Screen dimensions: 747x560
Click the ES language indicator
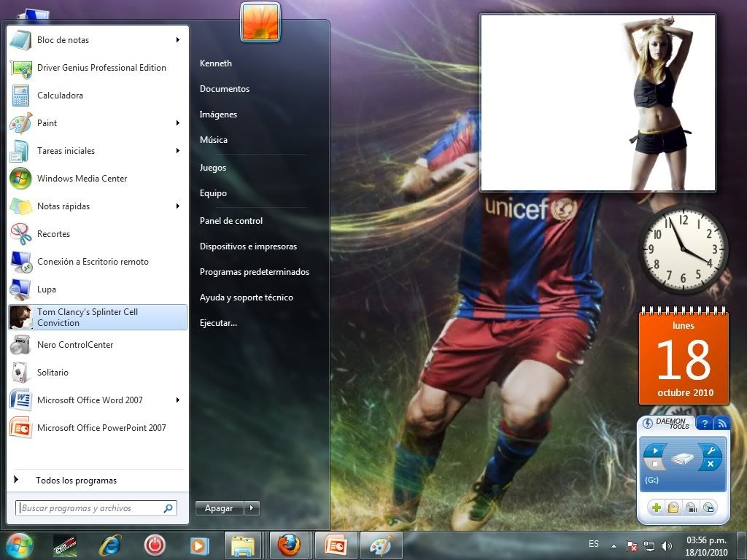tap(594, 544)
